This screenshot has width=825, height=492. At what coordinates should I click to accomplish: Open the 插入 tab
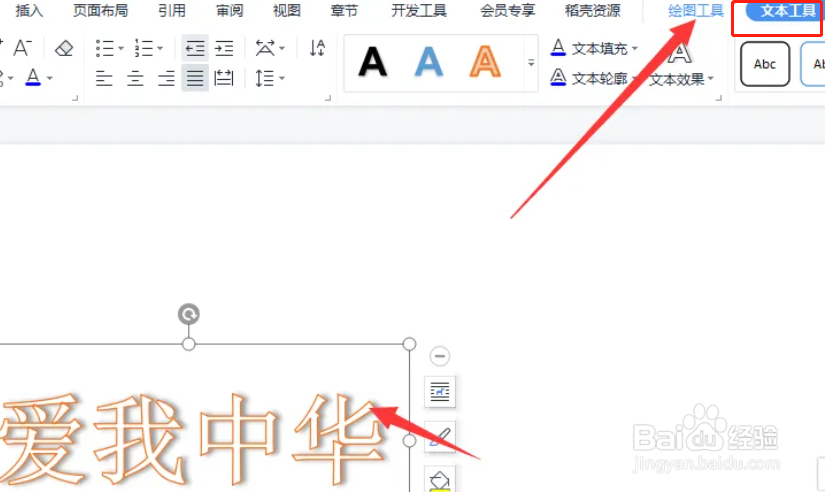29,11
